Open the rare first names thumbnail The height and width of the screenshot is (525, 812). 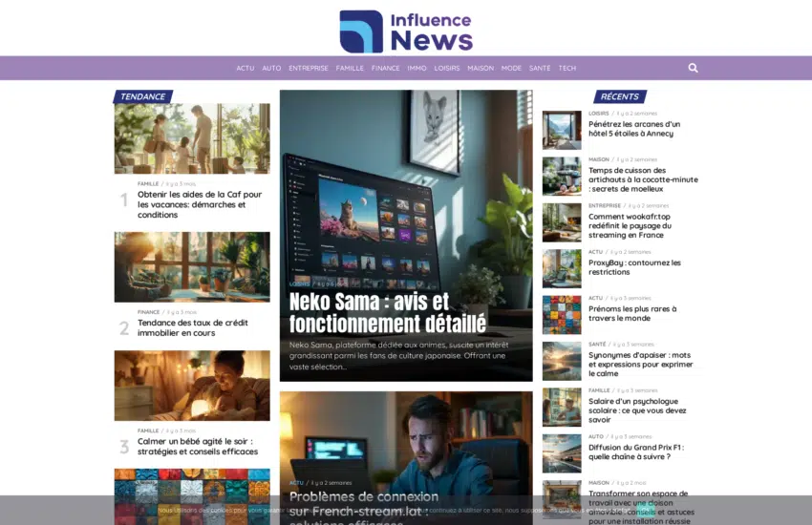coord(562,315)
